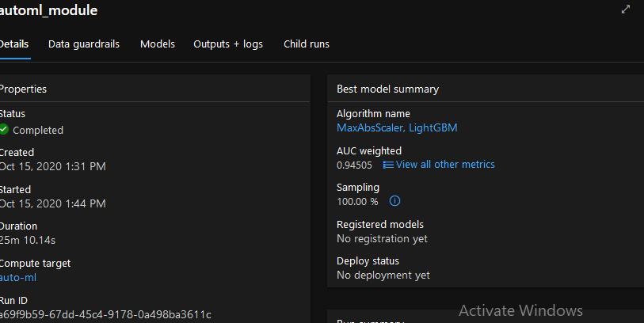This screenshot has width=644, height=323.
Task: Click the automl_module title
Action: 48,10
